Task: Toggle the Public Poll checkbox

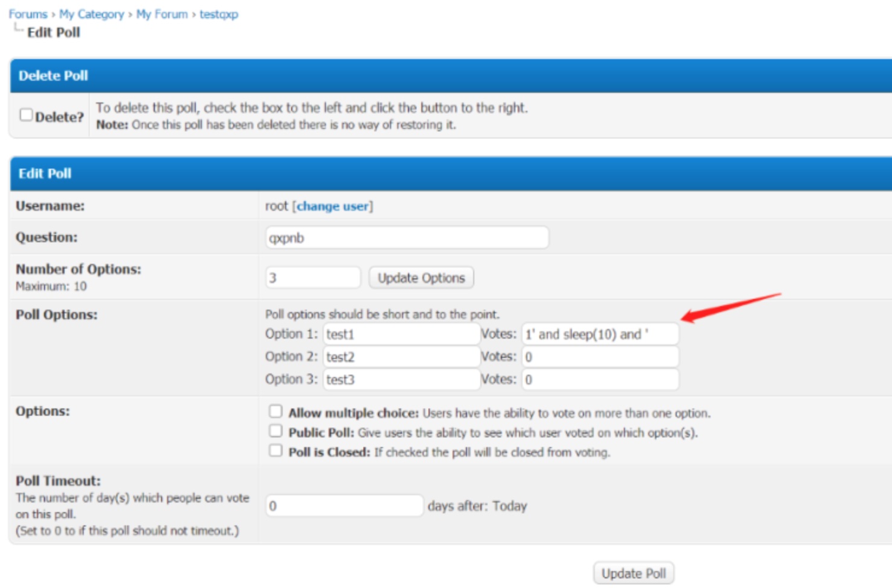Action: click(x=275, y=431)
